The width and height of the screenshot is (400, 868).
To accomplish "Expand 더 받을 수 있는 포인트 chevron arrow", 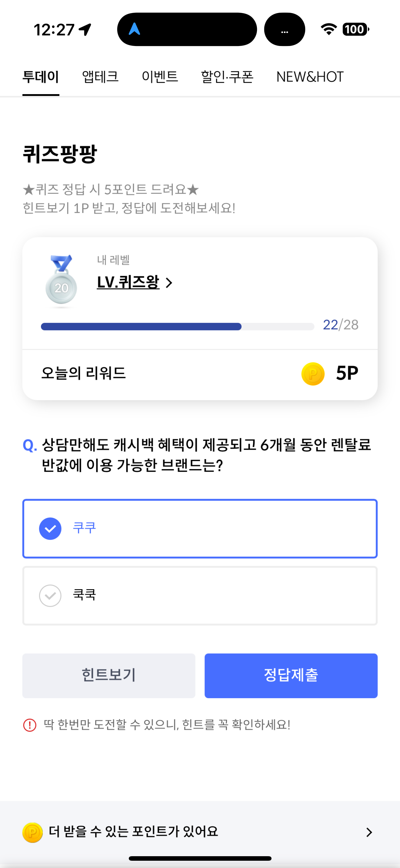I will click(369, 832).
